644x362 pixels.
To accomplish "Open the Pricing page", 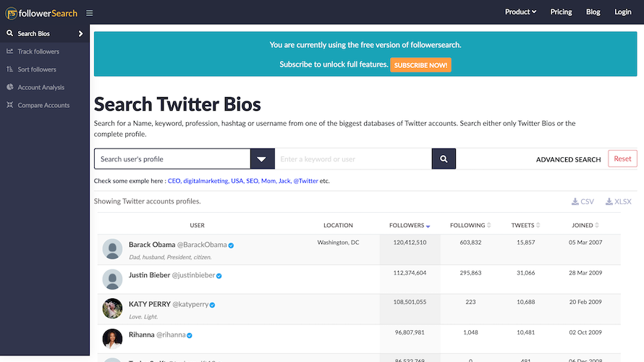I will coord(561,12).
